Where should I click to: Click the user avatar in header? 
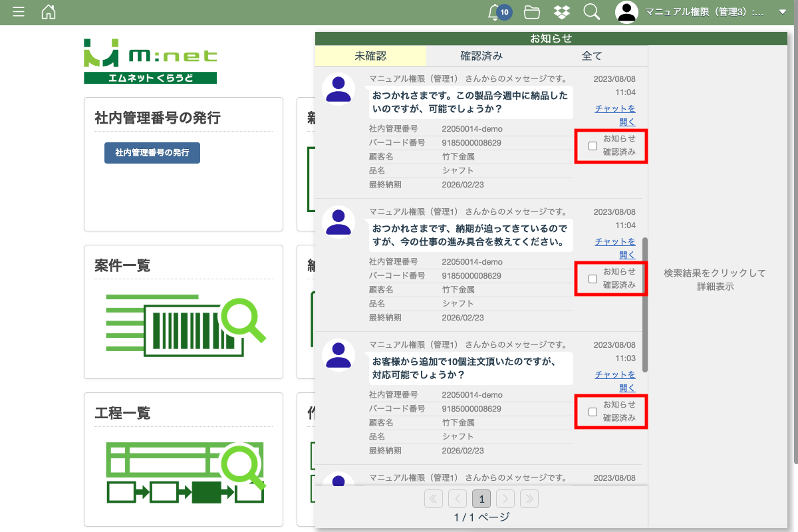coord(626,12)
